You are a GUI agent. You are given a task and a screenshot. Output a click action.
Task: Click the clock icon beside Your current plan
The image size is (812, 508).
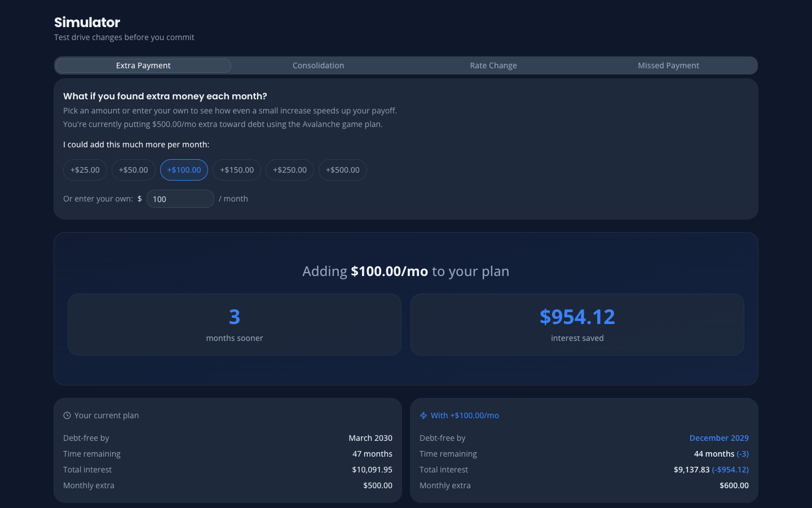point(66,415)
